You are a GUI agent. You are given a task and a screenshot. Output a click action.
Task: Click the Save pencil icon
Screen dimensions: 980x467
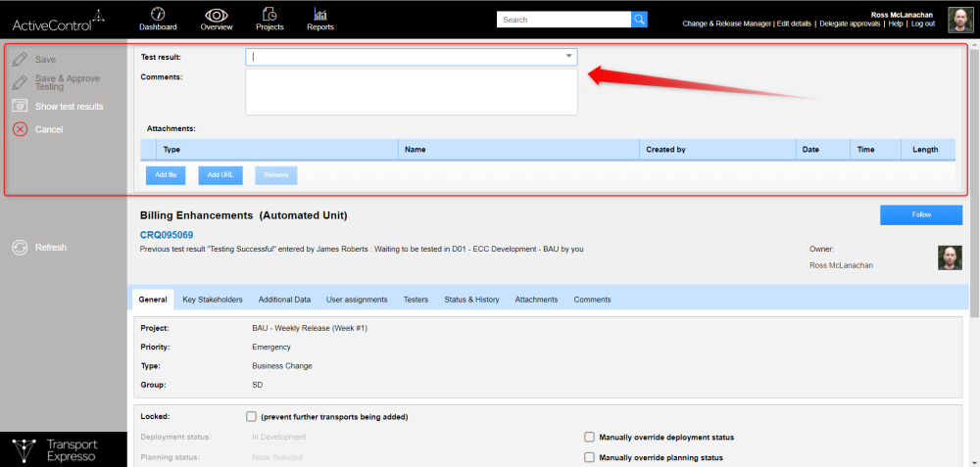20,60
